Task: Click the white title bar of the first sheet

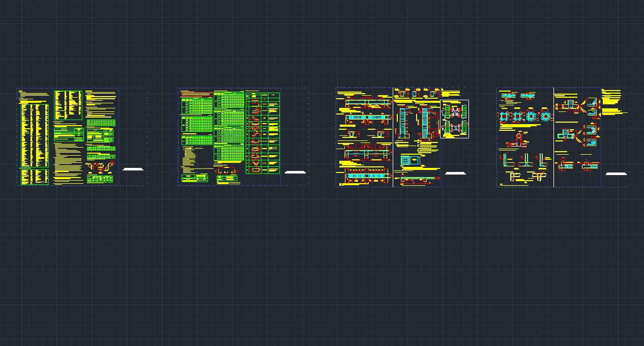Action: tap(133, 169)
